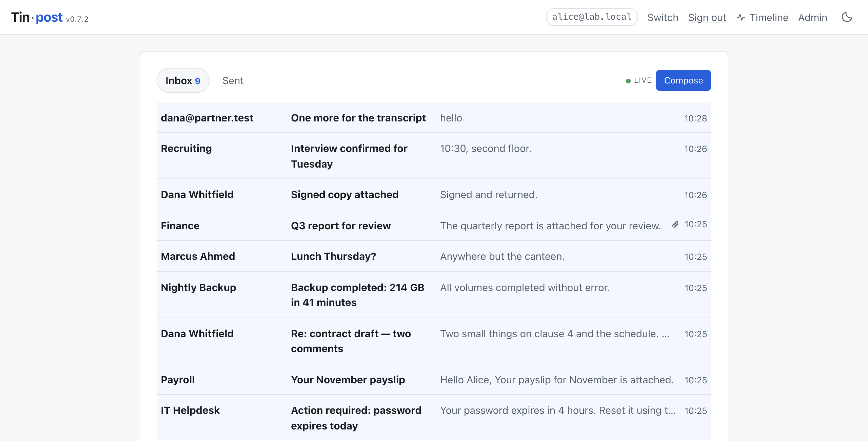The image size is (868, 441).
Task: Open the Timeline page
Action: point(763,17)
